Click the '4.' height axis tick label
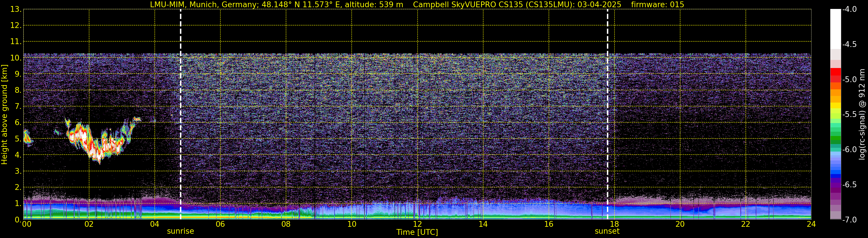The width and height of the screenshot is (868, 238). [x=18, y=155]
